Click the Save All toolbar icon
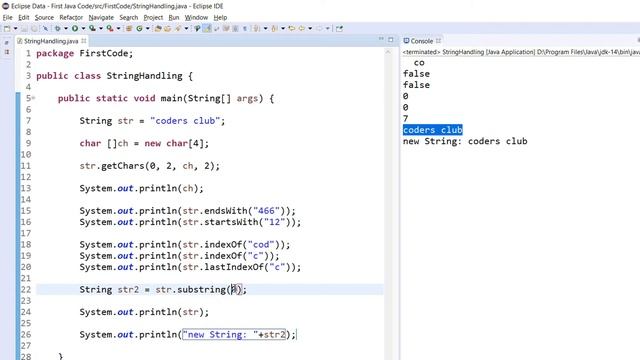Screen dimensions: 640x360 click(34, 29)
